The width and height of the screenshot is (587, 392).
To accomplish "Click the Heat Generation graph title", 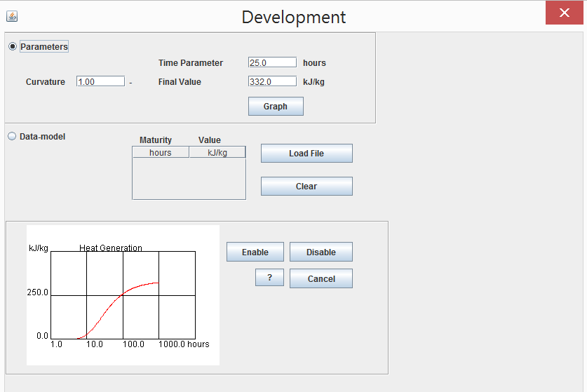I will click(111, 248).
